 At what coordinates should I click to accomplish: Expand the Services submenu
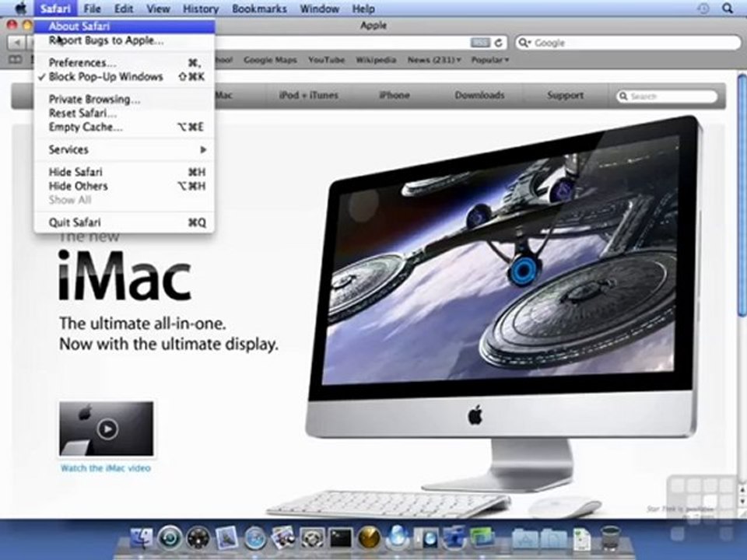pyautogui.click(x=124, y=149)
